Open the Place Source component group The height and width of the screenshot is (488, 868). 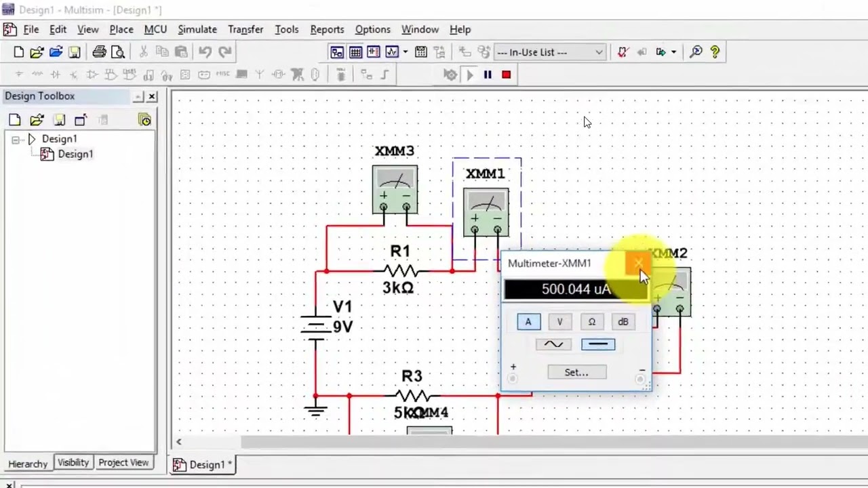coord(19,75)
